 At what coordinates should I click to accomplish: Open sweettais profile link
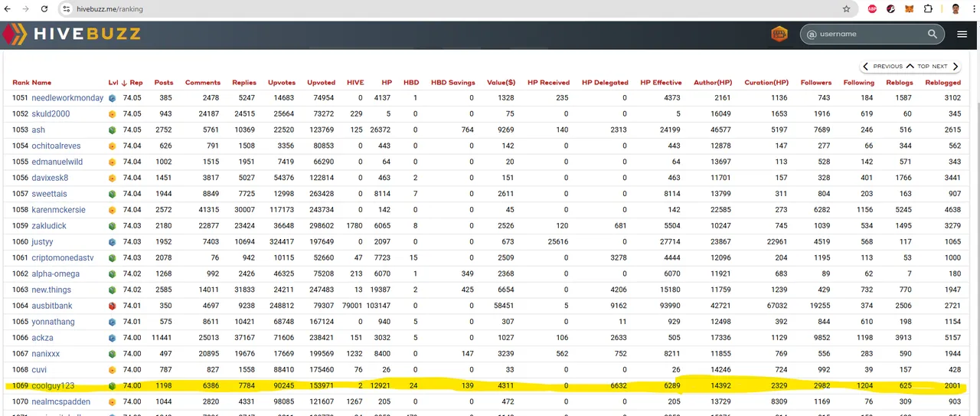point(50,194)
